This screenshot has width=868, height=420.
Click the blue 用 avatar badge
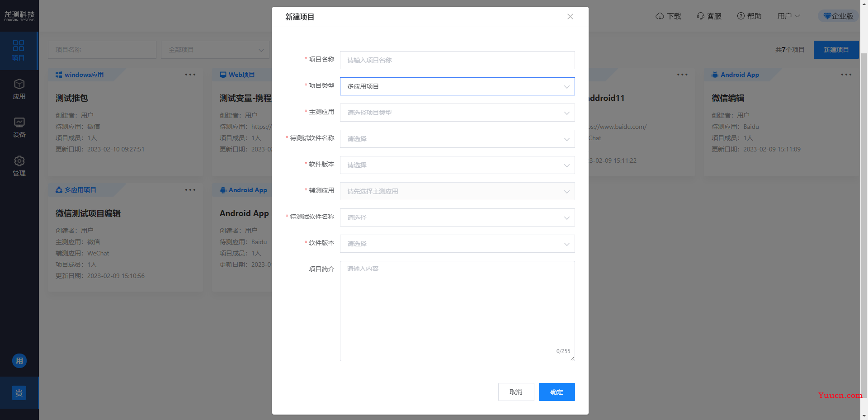[x=19, y=361]
